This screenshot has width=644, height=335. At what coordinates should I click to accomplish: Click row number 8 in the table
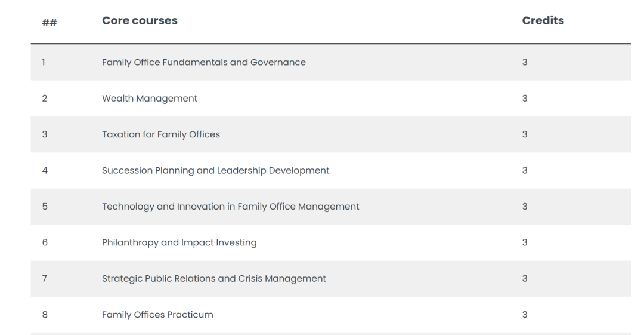(45, 315)
